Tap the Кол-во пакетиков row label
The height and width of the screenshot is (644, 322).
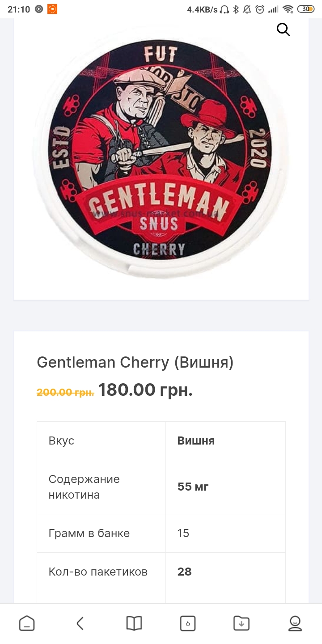click(x=98, y=572)
